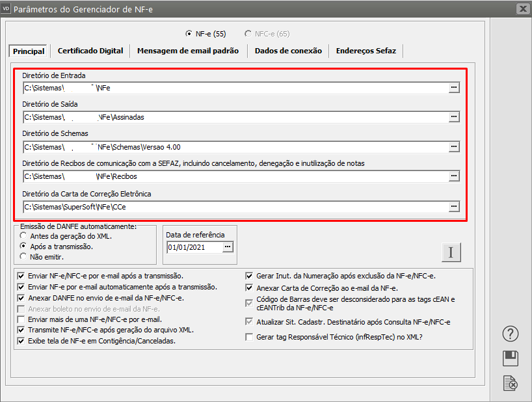Screen dimensions: 532x402
Task: Browse for Diretório de Recibos folder
Action: [454, 176]
